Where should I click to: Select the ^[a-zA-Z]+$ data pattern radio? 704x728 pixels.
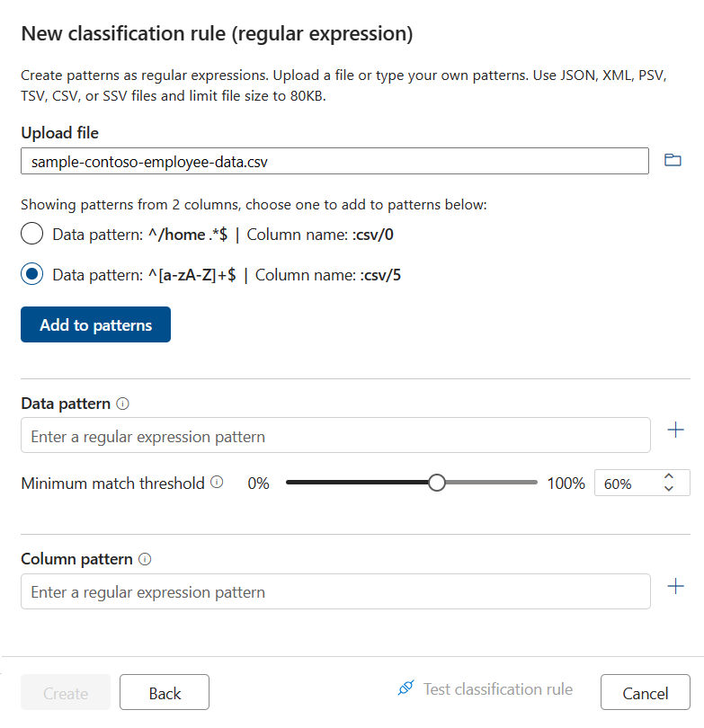32,274
